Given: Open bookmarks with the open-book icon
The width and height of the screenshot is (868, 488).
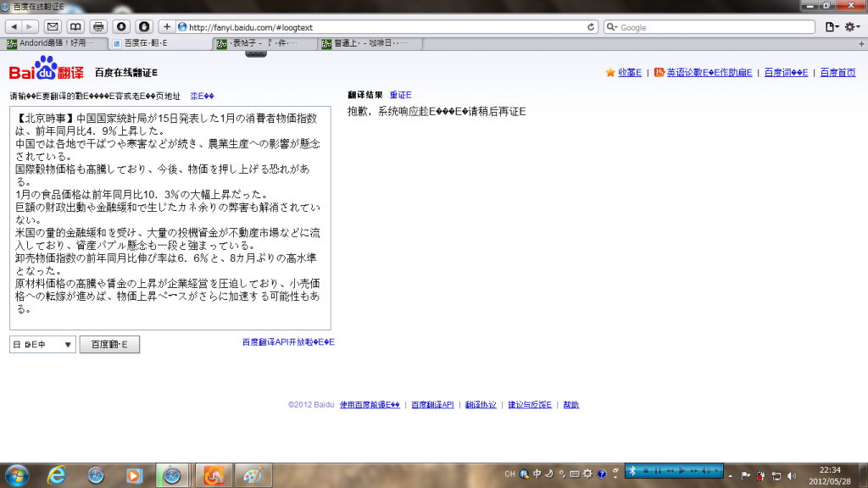Looking at the screenshot, I should [75, 26].
